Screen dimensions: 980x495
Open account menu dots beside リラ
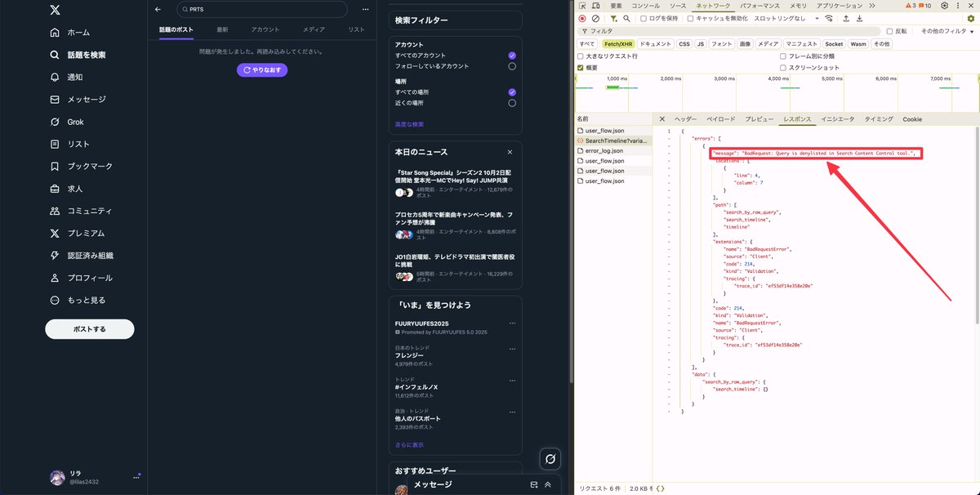click(136, 477)
